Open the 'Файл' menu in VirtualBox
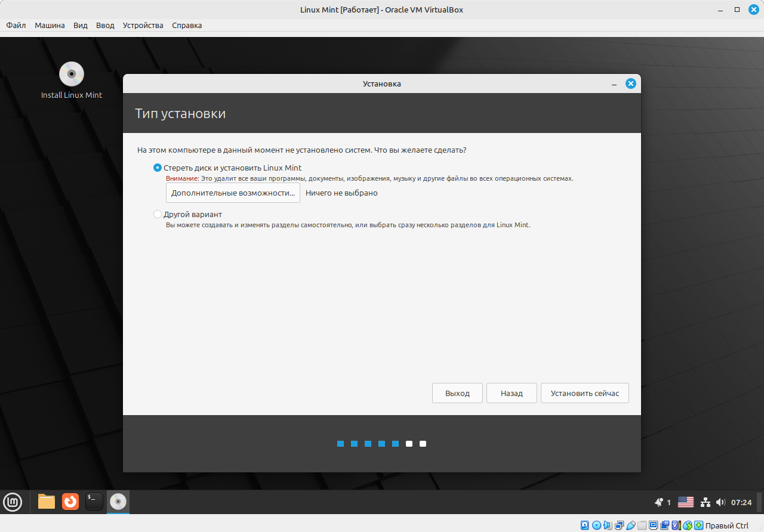The height and width of the screenshot is (532, 764). pos(16,26)
